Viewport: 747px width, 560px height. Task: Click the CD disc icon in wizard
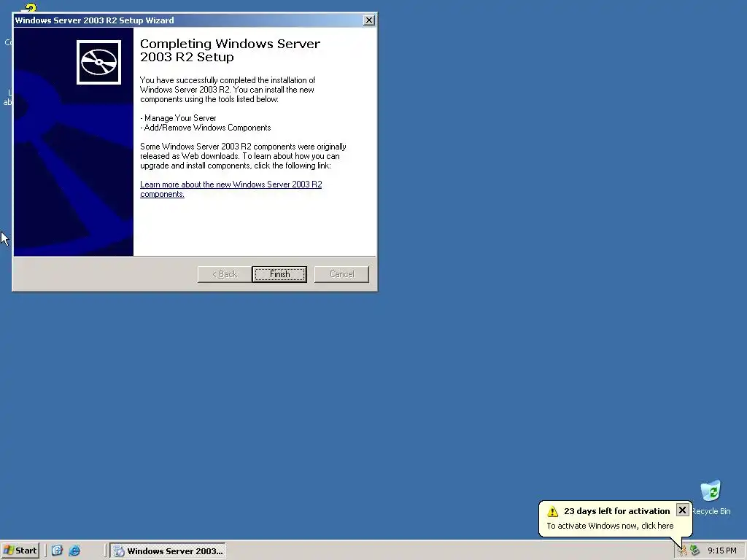[98, 63]
